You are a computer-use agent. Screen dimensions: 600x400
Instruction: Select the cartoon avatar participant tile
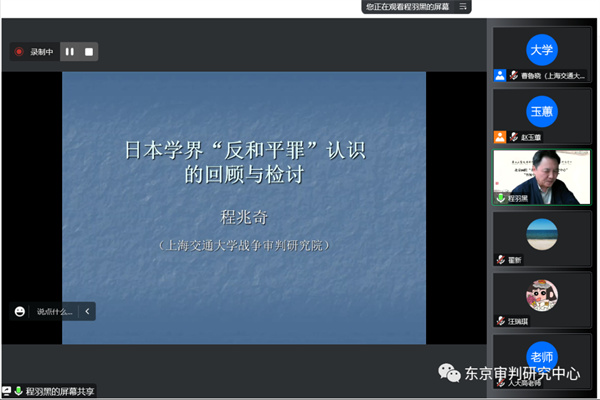[541, 294]
